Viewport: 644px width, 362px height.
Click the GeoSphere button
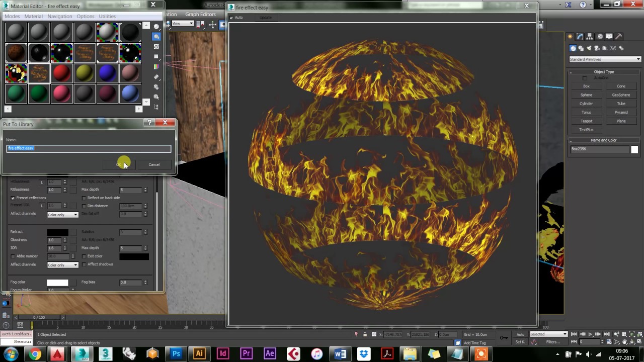621,95
